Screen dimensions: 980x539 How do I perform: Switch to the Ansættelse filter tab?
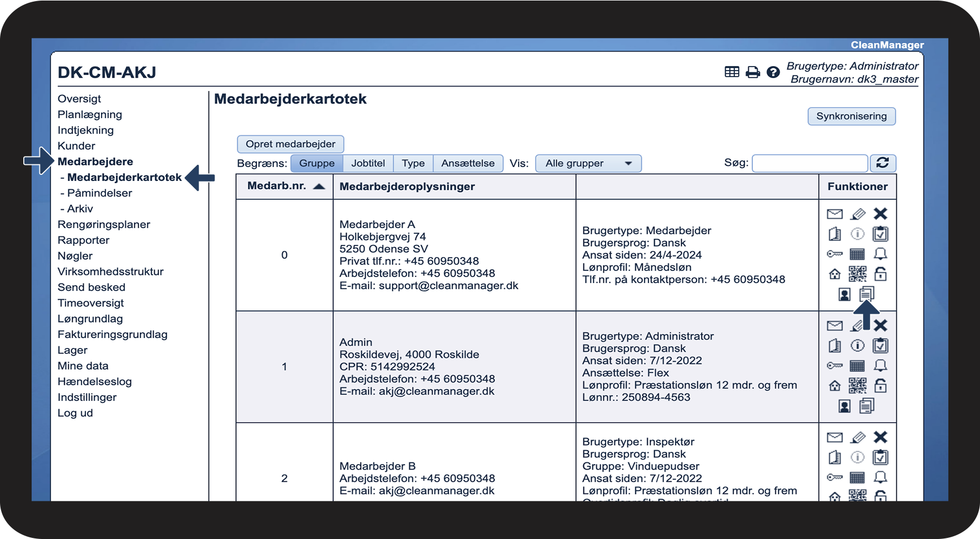468,164
